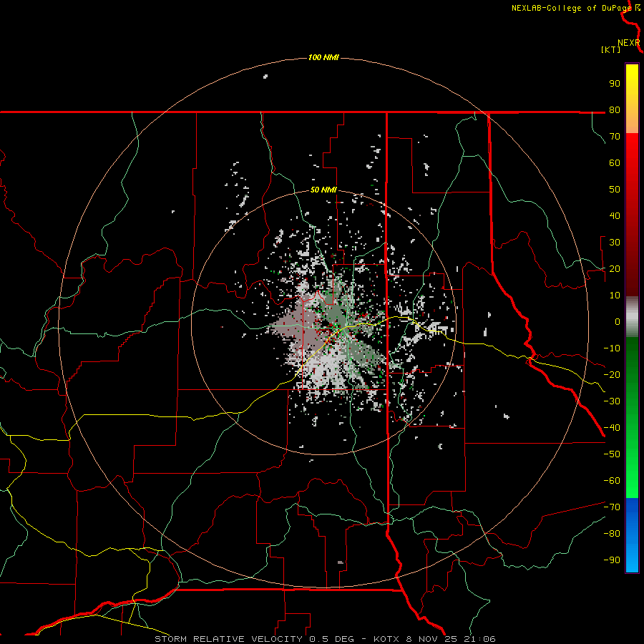Click the 50 value on the color scale
Viewport: 644px width, 644px height.
[615, 190]
